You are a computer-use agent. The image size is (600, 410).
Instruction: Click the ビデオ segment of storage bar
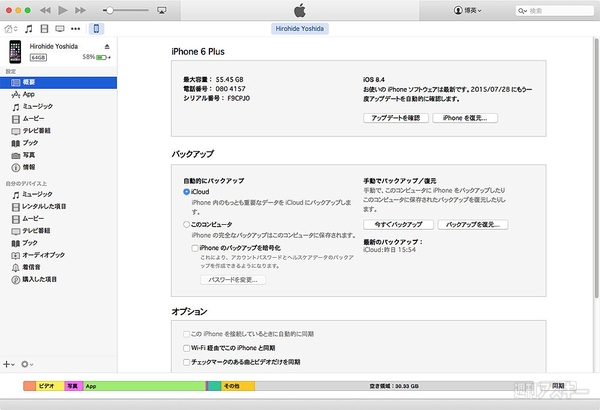(50, 386)
